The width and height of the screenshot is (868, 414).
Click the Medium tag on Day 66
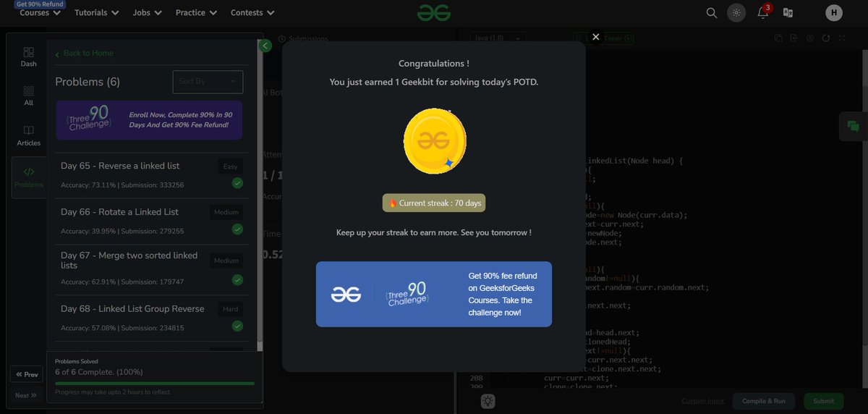pos(226,213)
